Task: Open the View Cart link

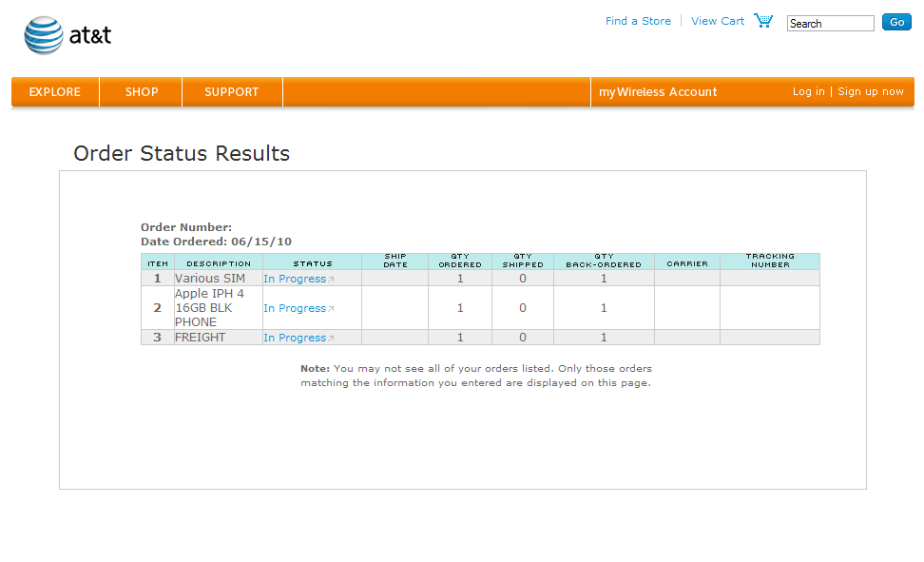Action: (x=717, y=21)
